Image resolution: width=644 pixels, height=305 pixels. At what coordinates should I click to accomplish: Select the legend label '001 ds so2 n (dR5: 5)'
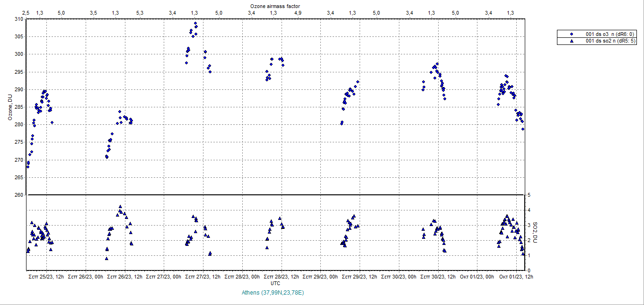611,41
